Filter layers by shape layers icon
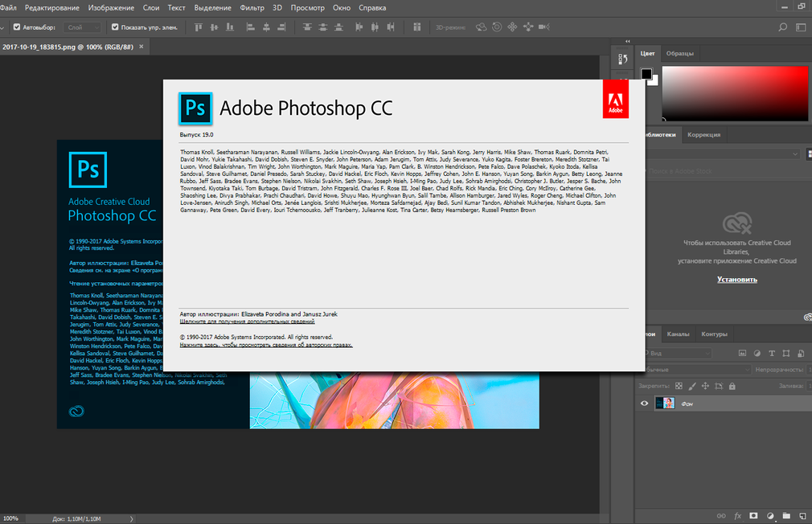Viewport: 812px width, 524px height. coord(786,353)
